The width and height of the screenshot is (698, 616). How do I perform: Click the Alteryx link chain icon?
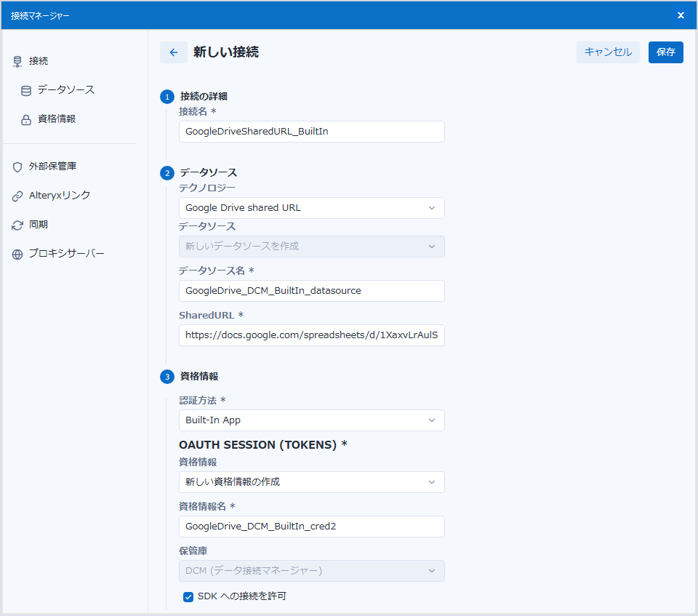pos(17,196)
